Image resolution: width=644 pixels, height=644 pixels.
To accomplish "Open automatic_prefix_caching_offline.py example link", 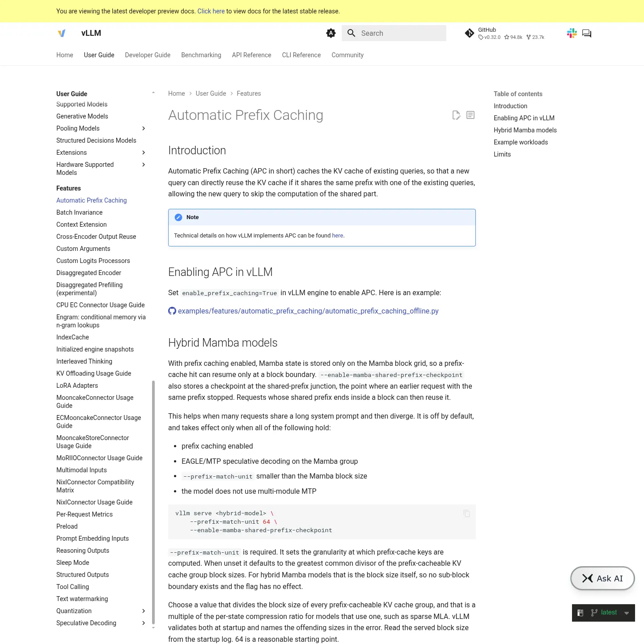I will pyautogui.click(x=308, y=311).
